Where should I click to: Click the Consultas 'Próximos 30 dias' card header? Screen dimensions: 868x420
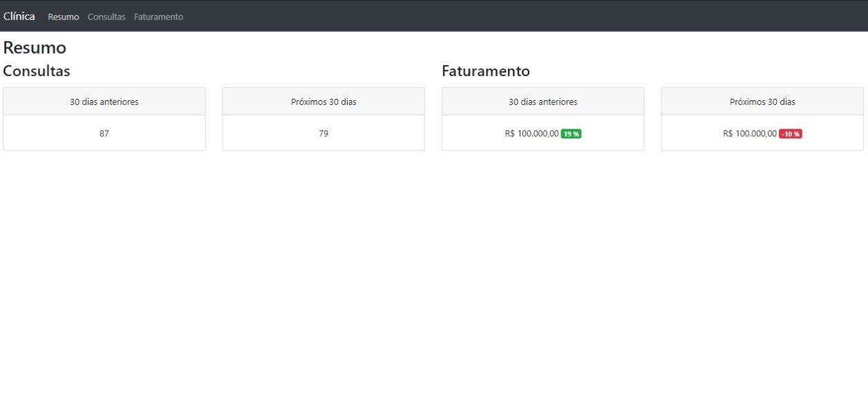[x=323, y=101]
